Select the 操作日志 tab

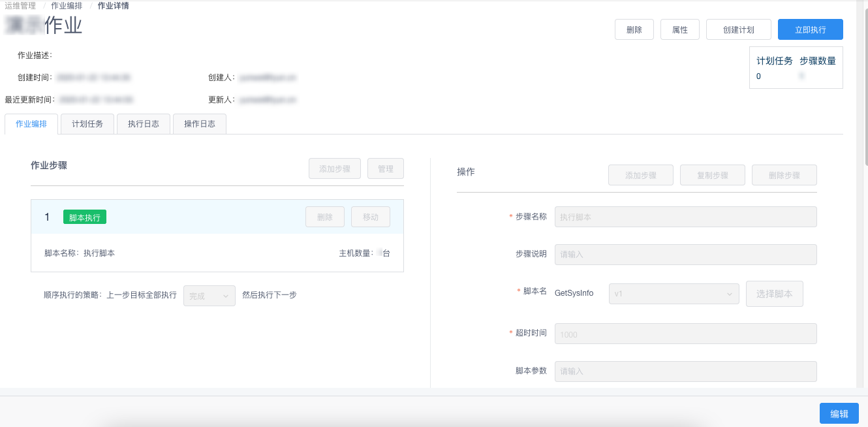click(200, 124)
